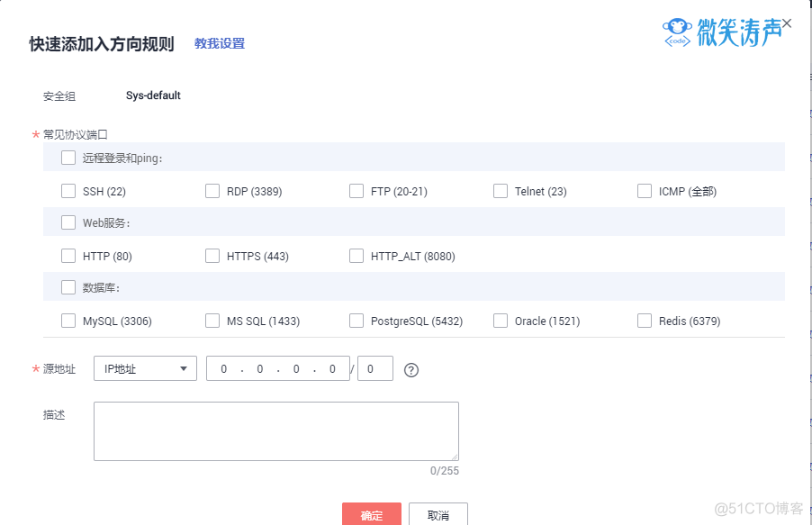
Task: Click the third IP octet field
Action: coord(296,368)
